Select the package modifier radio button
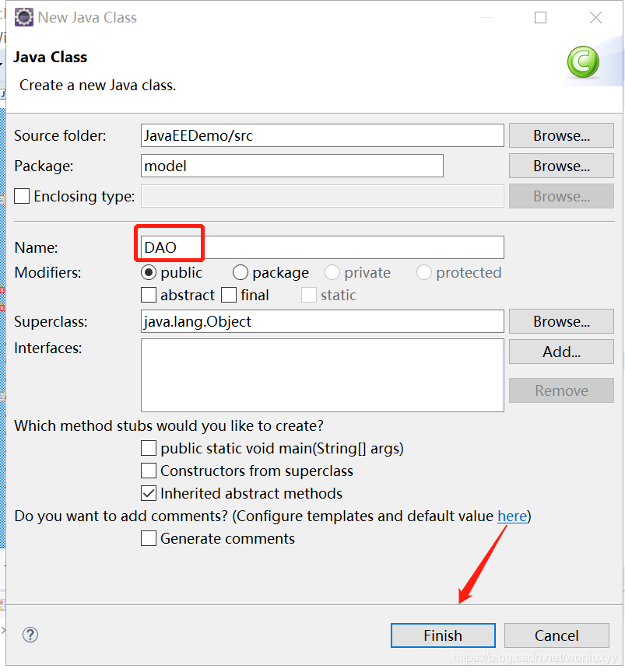 coord(241,272)
